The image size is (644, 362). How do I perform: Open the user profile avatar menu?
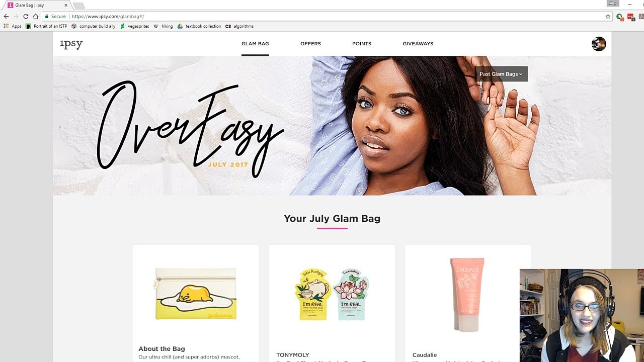pyautogui.click(x=599, y=44)
